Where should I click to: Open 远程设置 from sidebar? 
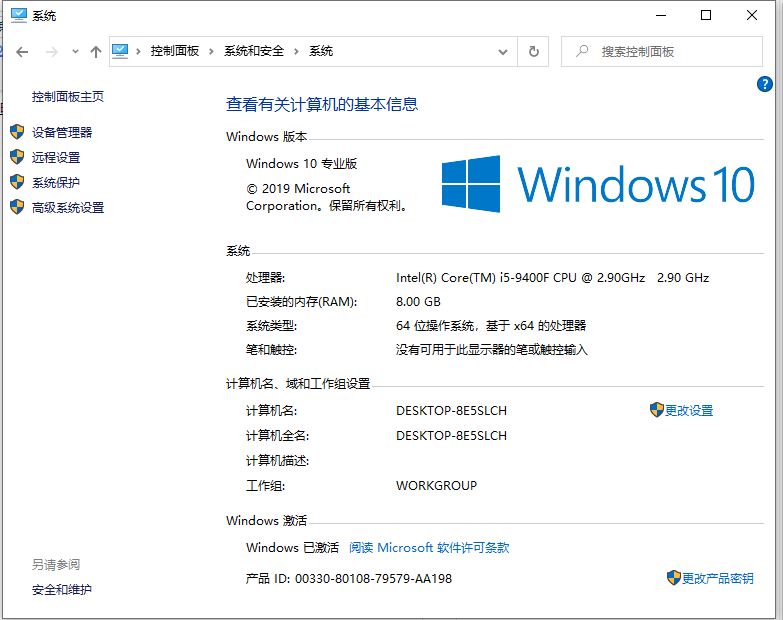[x=56, y=157]
